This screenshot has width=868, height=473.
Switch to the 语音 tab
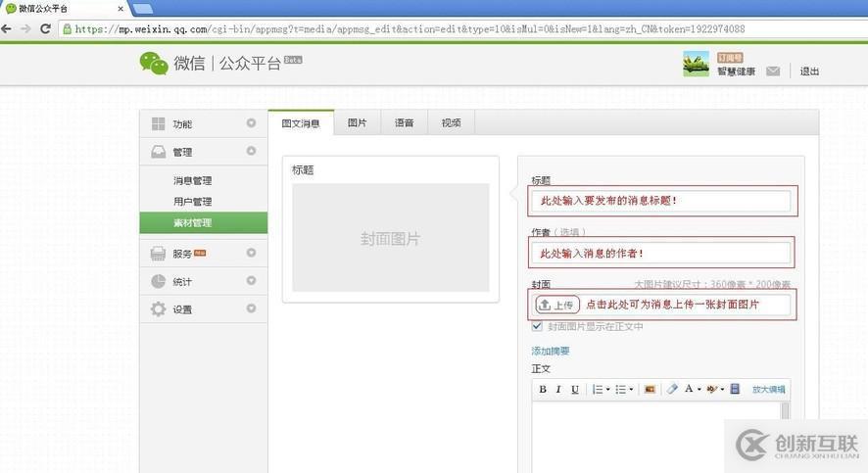point(404,122)
